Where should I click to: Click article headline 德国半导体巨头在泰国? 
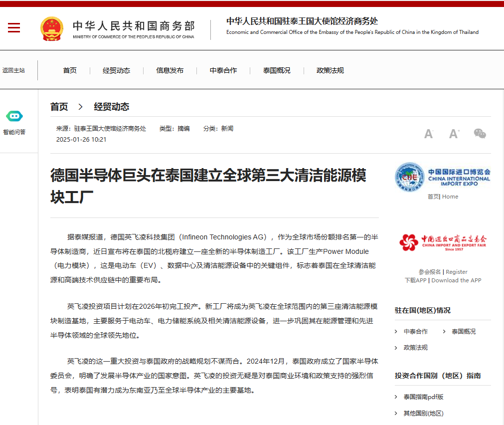(x=208, y=186)
